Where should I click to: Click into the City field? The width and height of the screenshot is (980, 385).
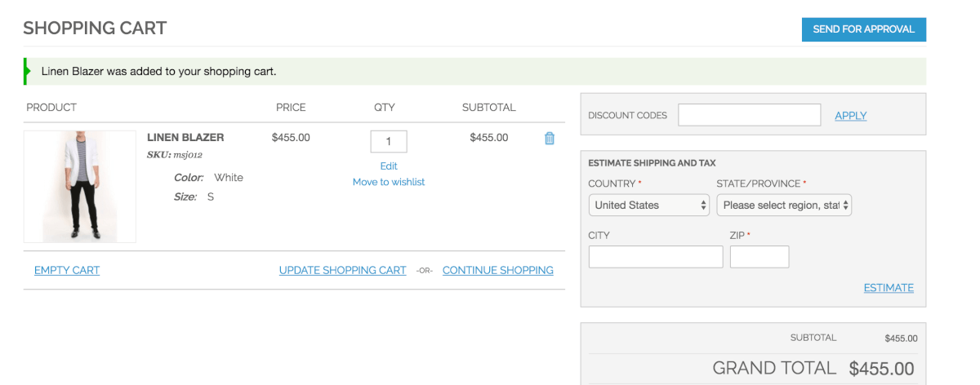click(x=656, y=257)
